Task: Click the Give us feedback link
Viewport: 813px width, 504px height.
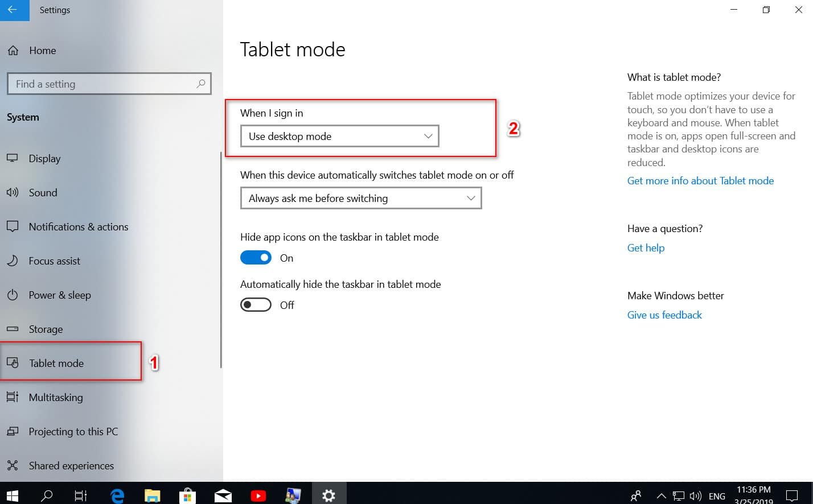Action: 664,315
